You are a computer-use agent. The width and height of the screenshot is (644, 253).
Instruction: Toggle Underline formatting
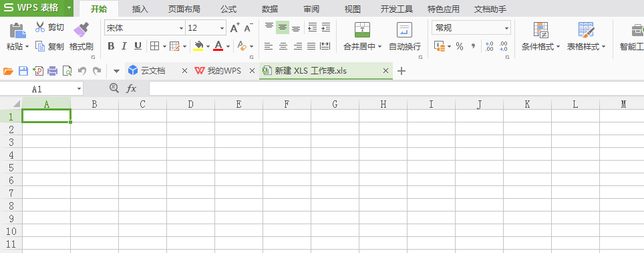click(138, 46)
